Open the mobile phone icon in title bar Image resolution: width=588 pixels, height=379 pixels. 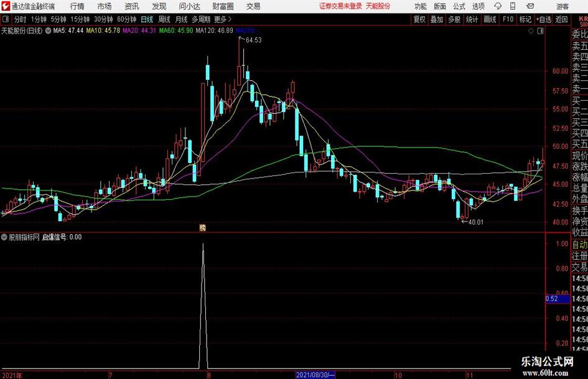coord(513,6)
